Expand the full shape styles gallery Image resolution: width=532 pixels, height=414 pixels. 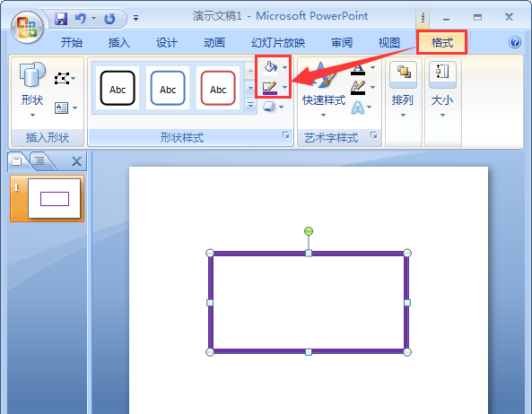click(250, 106)
